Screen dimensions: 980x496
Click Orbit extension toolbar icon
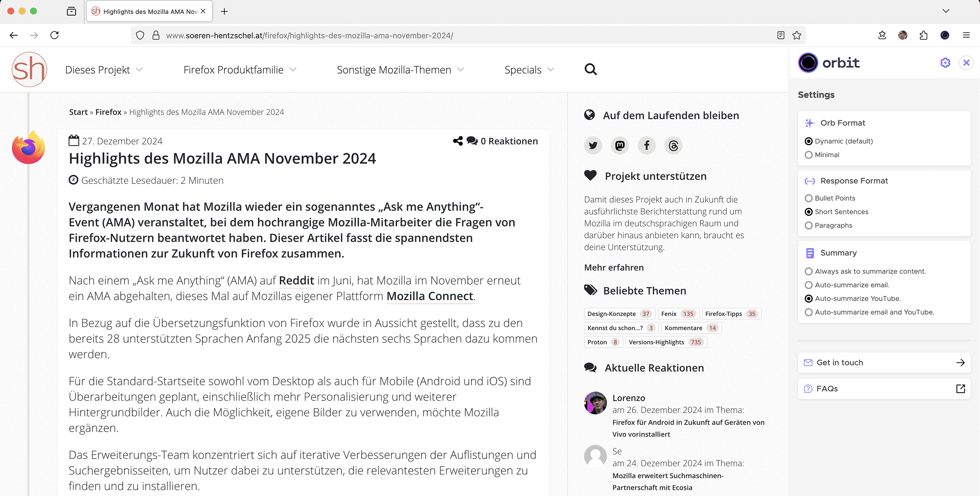pyautogui.click(x=945, y=35)
